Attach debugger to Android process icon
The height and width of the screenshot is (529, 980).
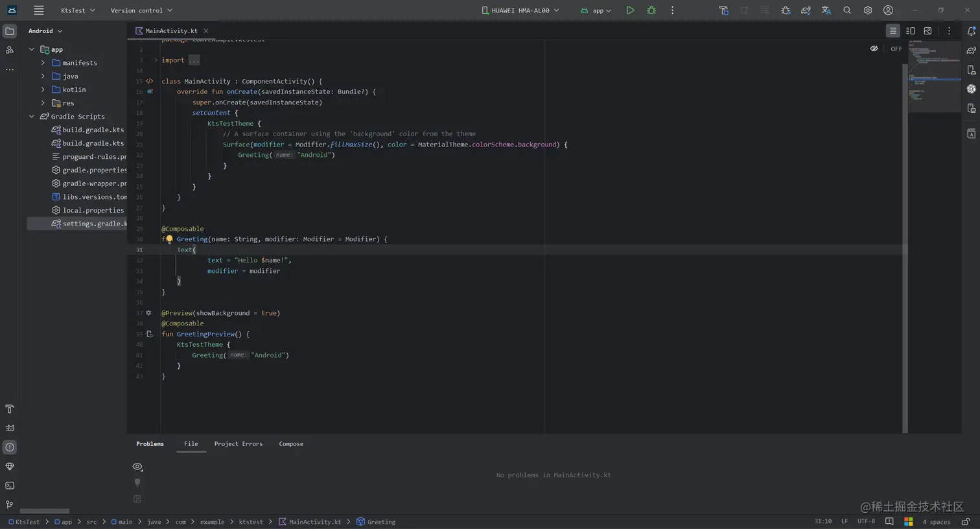pos(786,10)
